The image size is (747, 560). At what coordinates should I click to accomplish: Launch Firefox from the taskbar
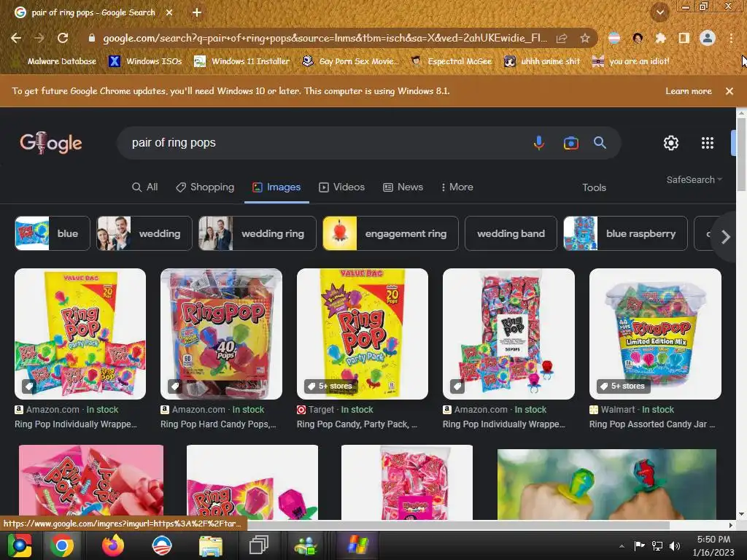pos(113,545)
